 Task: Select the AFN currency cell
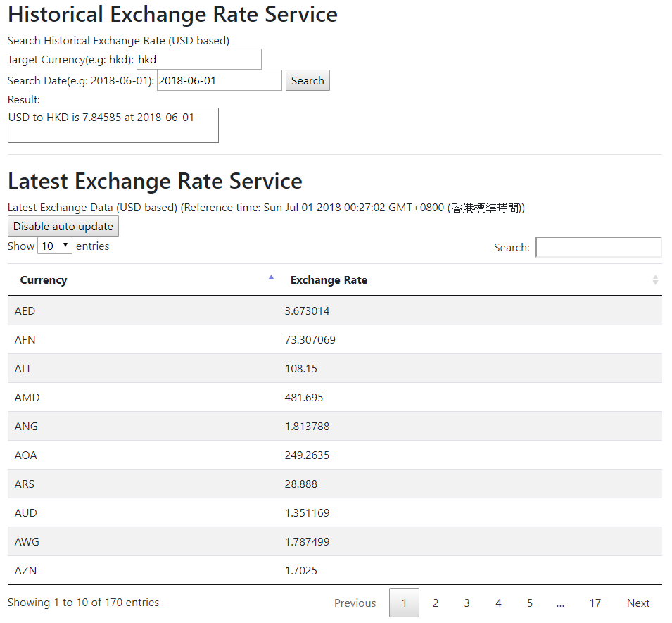[x=143, y=339]
